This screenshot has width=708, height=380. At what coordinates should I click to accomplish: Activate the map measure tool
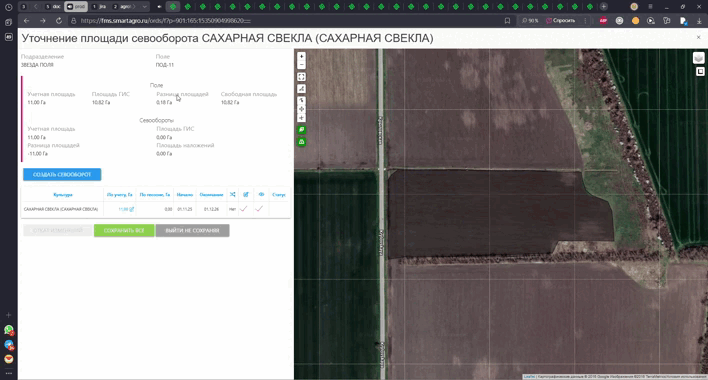pos(301,89)
